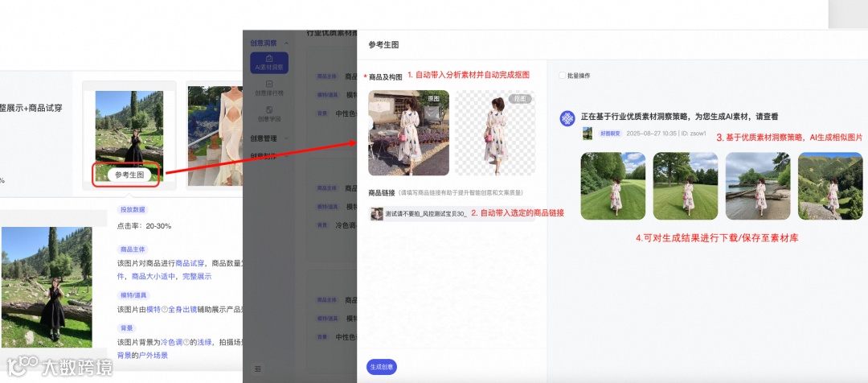868x383 pixels.
Task: Click the 点击率：20-30% text
Action: tap(144, 226)
